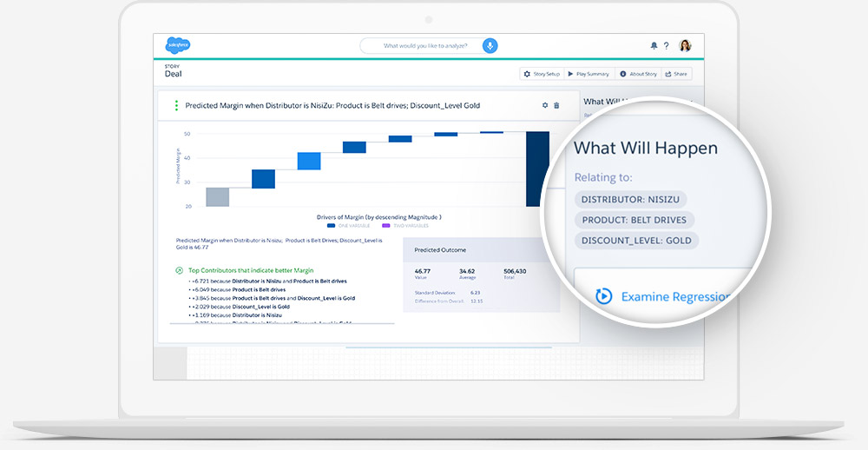
Task: Select the Product: Belt Drives tag
Action: 635,220
